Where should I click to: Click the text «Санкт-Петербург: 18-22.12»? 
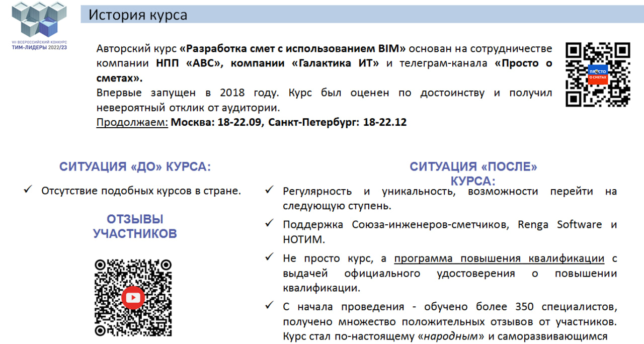point(337,122)
